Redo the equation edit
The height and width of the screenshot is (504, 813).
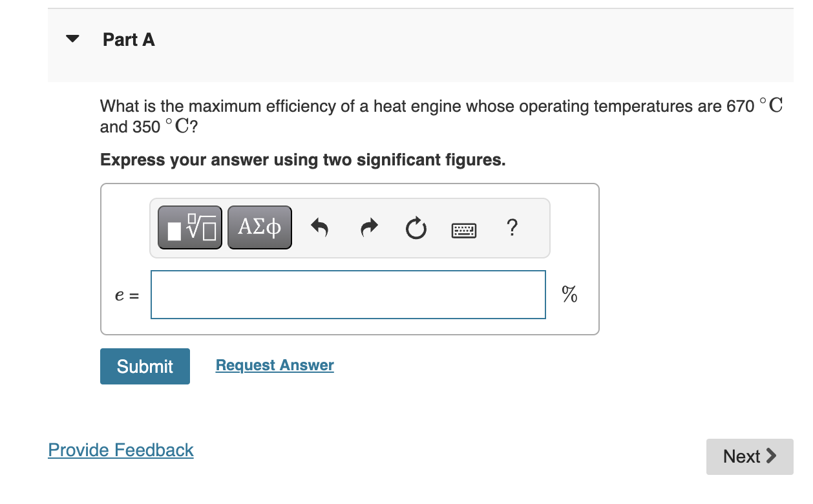368,227
